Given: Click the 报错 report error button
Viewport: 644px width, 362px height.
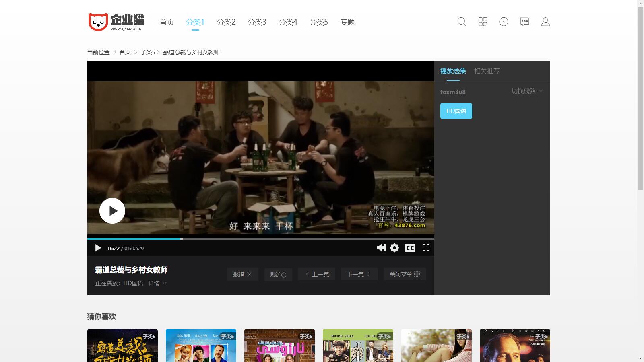Looking at the screenshot, I should [242, 274].
